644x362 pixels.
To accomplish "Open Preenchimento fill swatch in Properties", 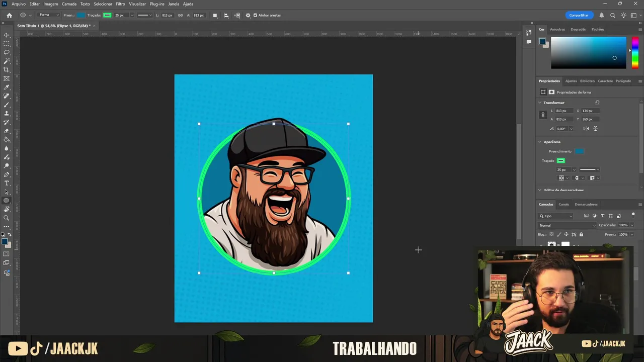I will pos(580,151).
